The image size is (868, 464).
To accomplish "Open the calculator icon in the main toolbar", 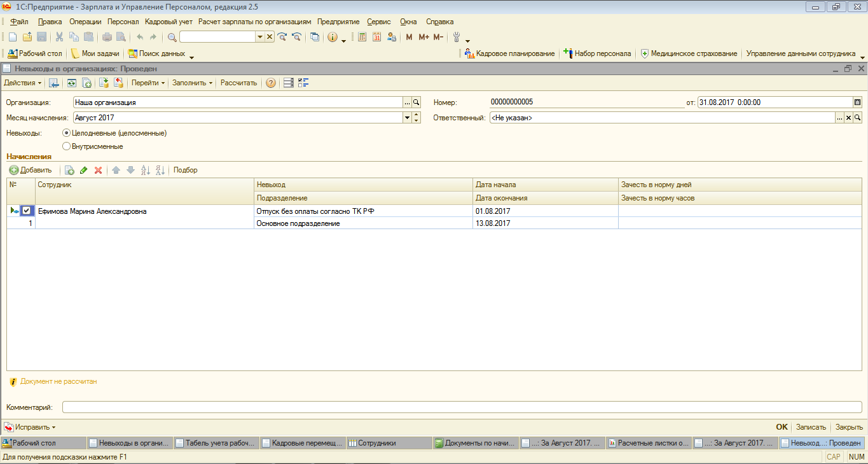I will [x=362, y=37].
